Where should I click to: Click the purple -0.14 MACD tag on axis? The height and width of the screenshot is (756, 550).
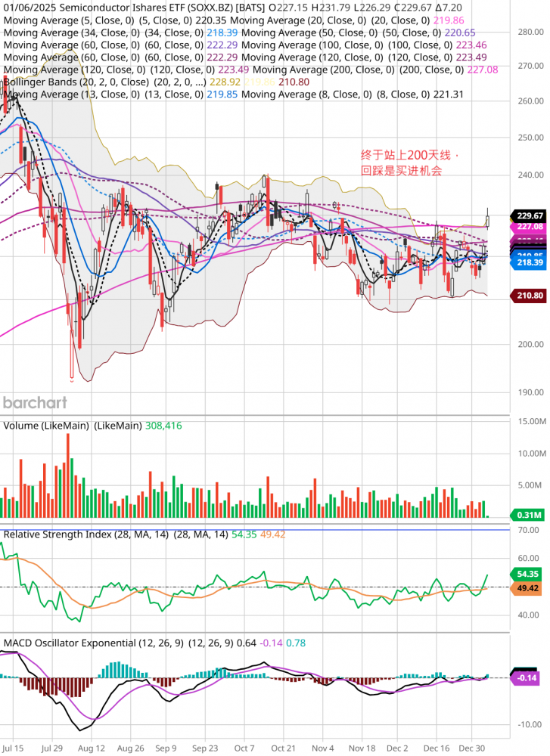point(526,678)
